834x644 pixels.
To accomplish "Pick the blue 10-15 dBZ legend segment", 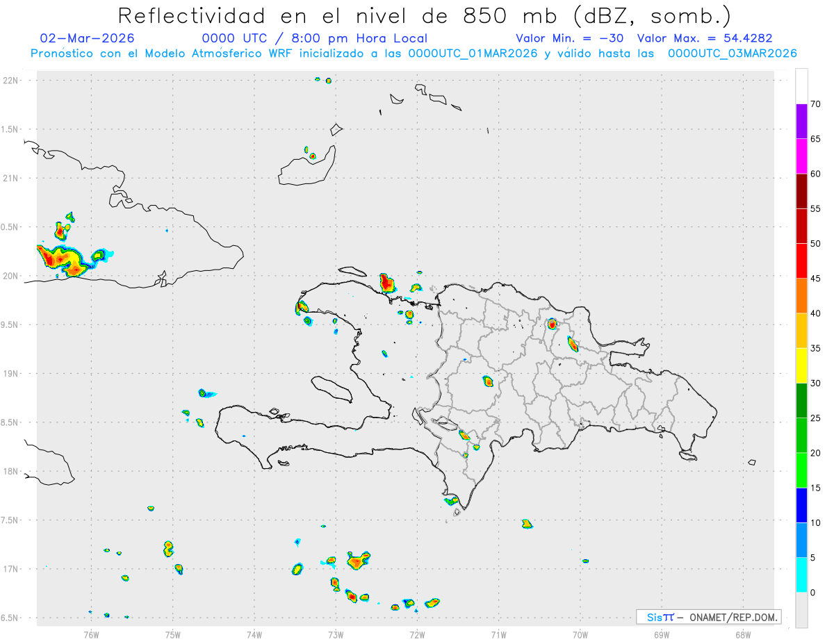I will (x=801, y=505).
